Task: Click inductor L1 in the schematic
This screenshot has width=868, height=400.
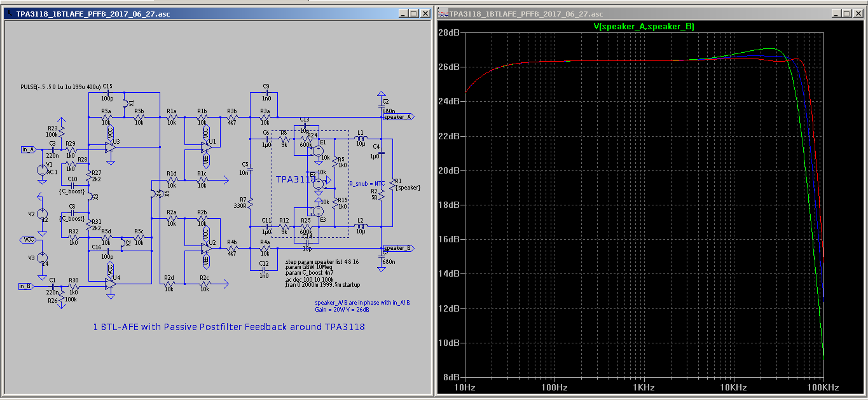Action: 361,138
